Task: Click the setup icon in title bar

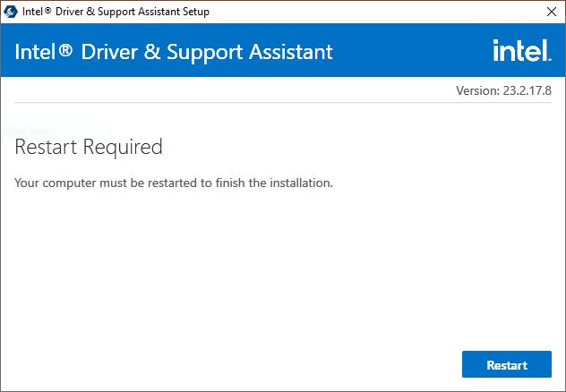Action: tap(12, 12)
